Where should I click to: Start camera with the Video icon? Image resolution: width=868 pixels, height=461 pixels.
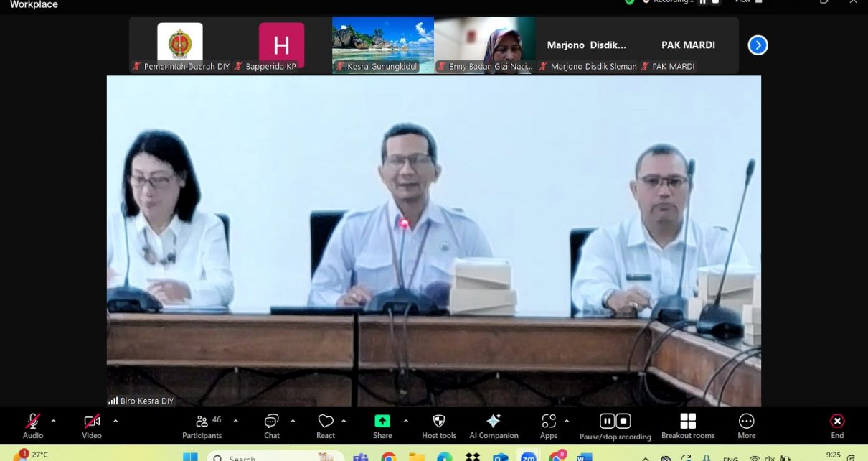click(92, 422)
